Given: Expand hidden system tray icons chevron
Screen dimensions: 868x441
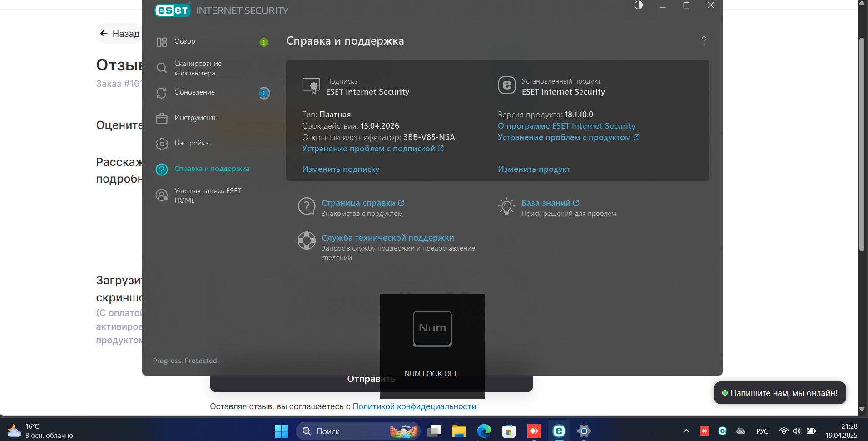Looking at the screenshot, I should tap(686, 431).
